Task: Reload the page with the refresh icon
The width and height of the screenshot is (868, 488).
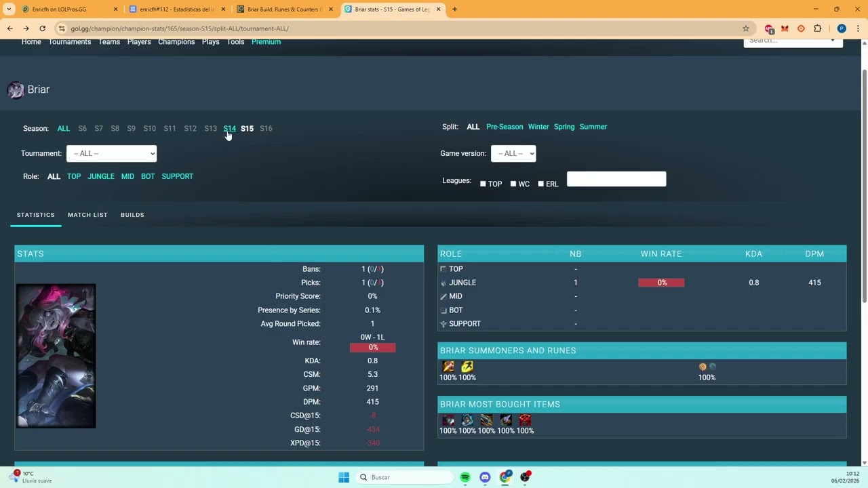Action: point(42,28)
